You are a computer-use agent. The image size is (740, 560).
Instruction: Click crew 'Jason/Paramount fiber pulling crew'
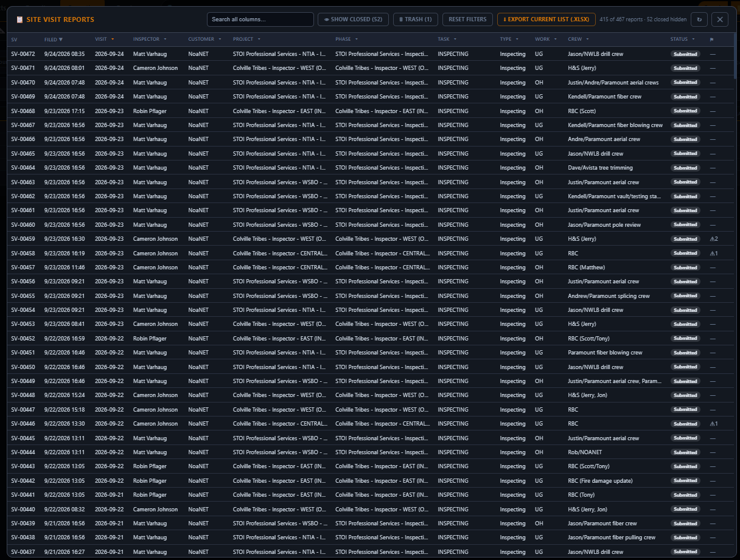[612, 538]
